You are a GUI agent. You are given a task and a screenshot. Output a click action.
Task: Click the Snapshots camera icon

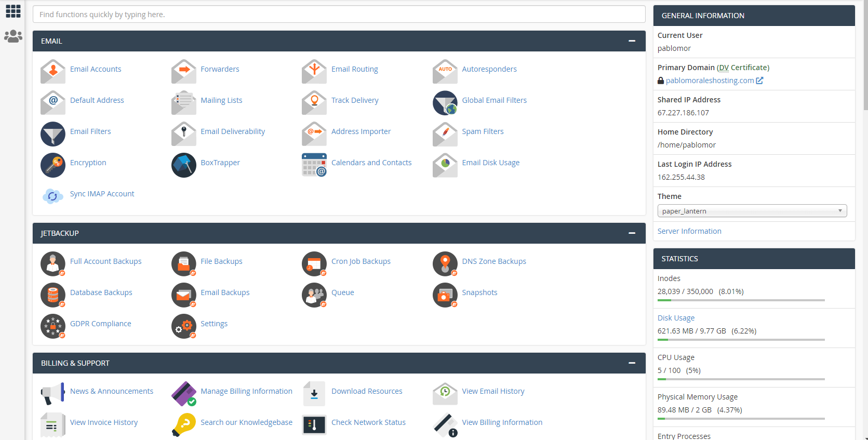445,295
